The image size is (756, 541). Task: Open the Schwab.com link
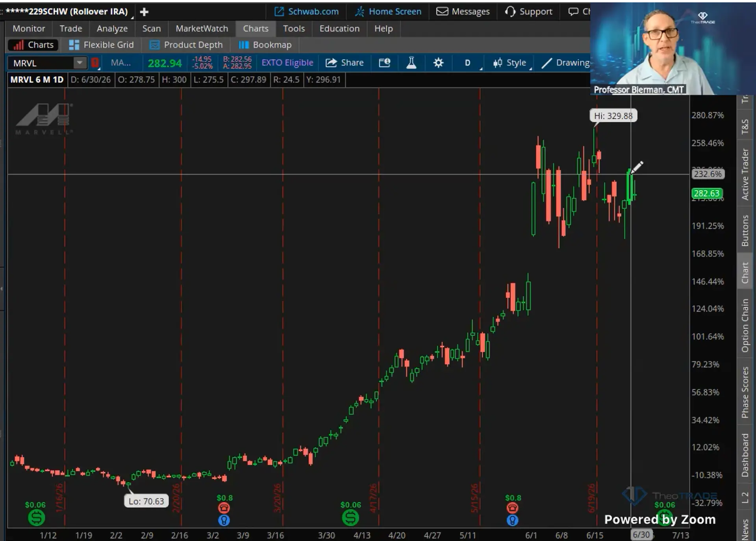tap(306, 12)
